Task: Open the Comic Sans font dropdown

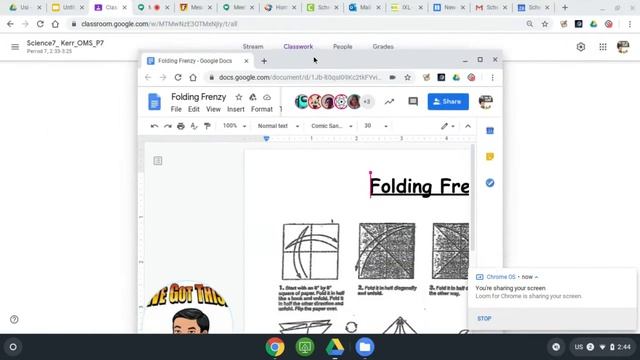Action: pyautogui.click(x=331, y=126)
